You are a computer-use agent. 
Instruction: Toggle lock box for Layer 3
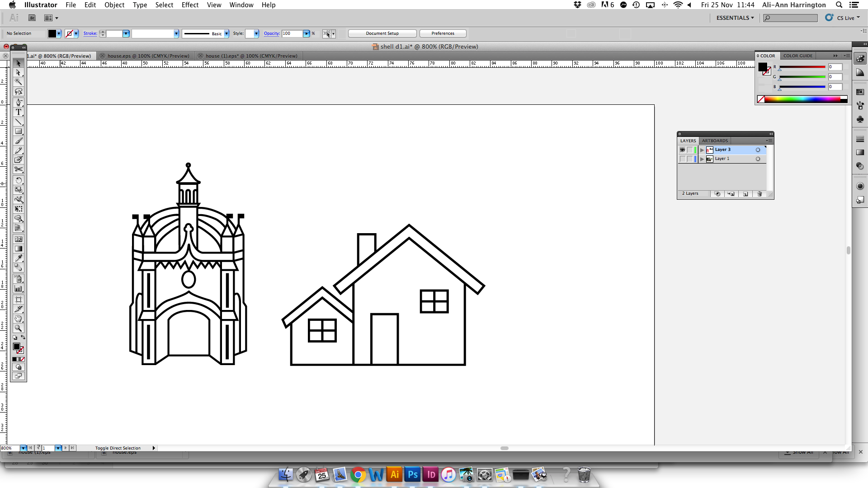[690, 150]
